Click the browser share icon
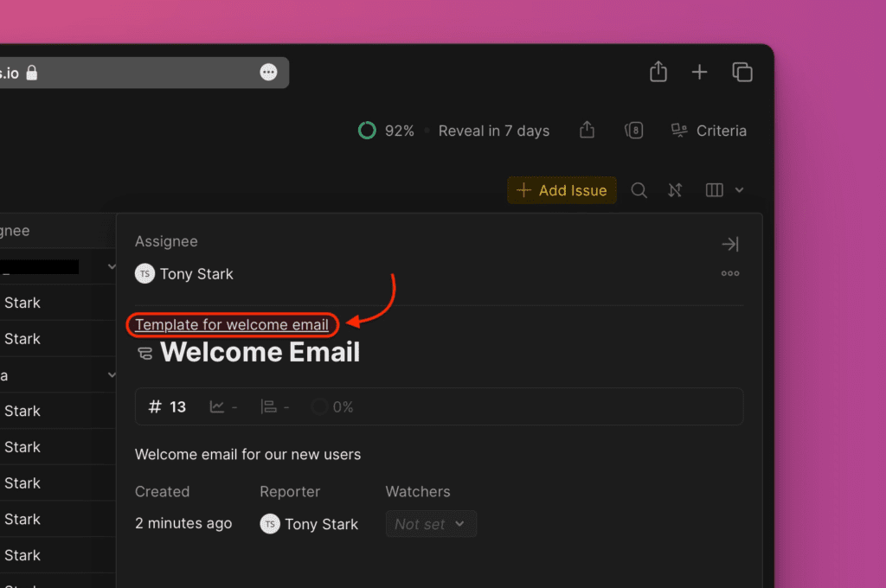Screen dimensions: 886x588 (x=658, y=72)
